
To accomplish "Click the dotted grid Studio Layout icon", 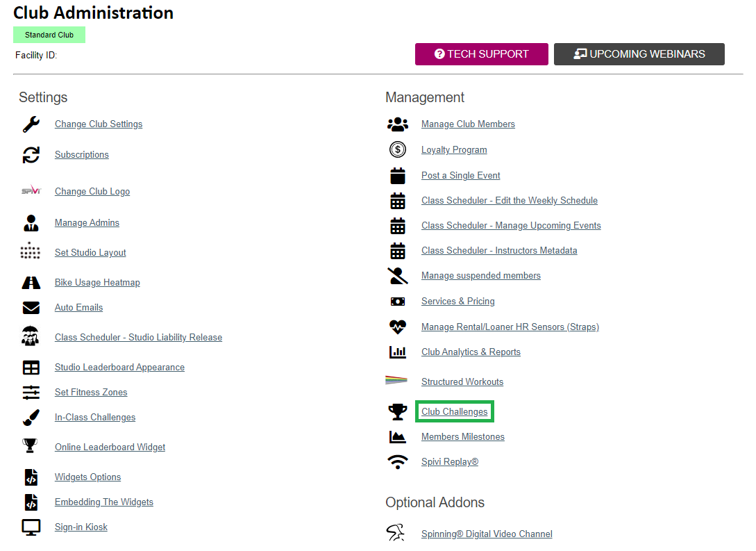I will [x=31, y=251].
